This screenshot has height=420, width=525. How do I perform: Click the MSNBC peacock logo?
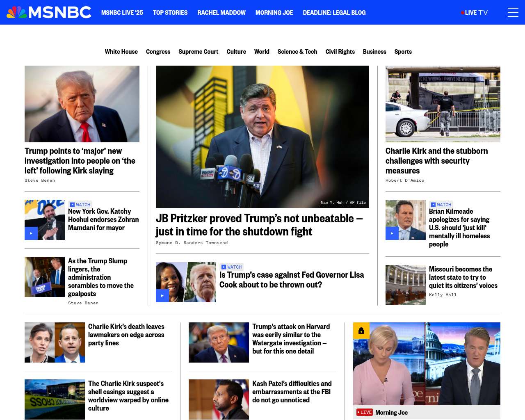coord(49,12)
